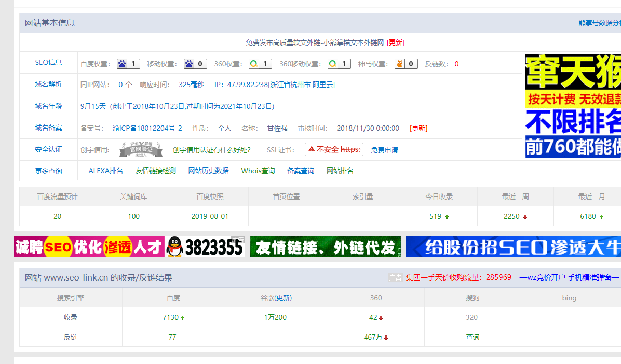This screenshot has width=621, height=364.
Task: Open ad link 集团一手天价收购流量
Action: pos(458,278)
